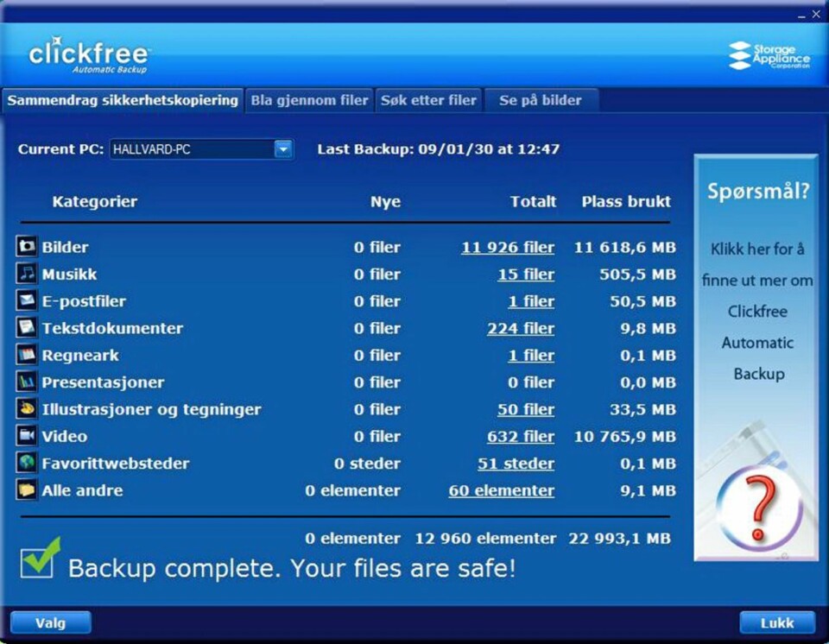Image resolution: width=829 pixels, height=644 pixels.
Task: Open the 632 filer Video link
Action: [x=521, y=436]
